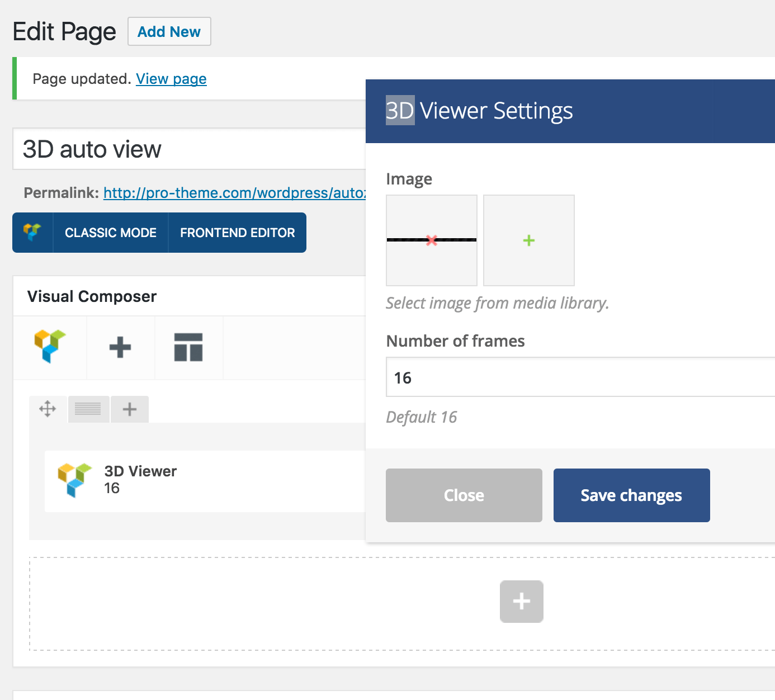Click the '3D Viewer Settings' panel title
This screenshot has width=775, height=700.
point(479,111)
